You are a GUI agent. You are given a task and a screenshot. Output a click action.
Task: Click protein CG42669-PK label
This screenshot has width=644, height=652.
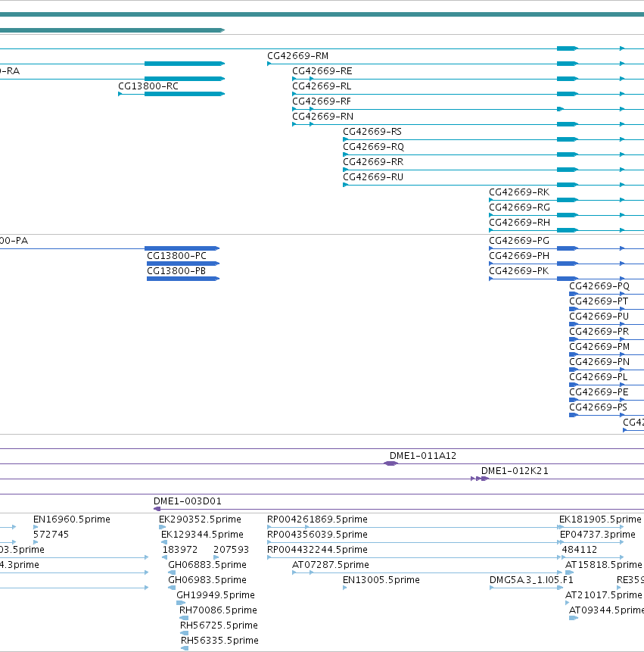click(519, 270)
